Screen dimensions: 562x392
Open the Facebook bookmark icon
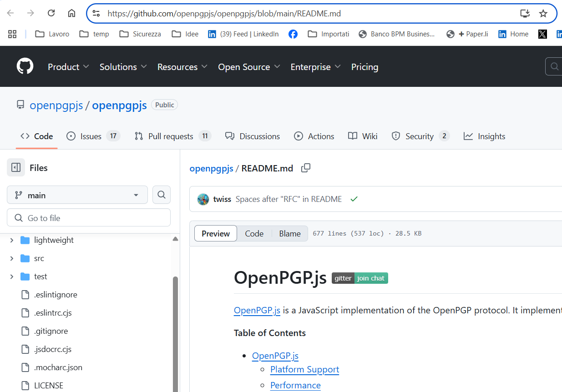tap(293, 34)
